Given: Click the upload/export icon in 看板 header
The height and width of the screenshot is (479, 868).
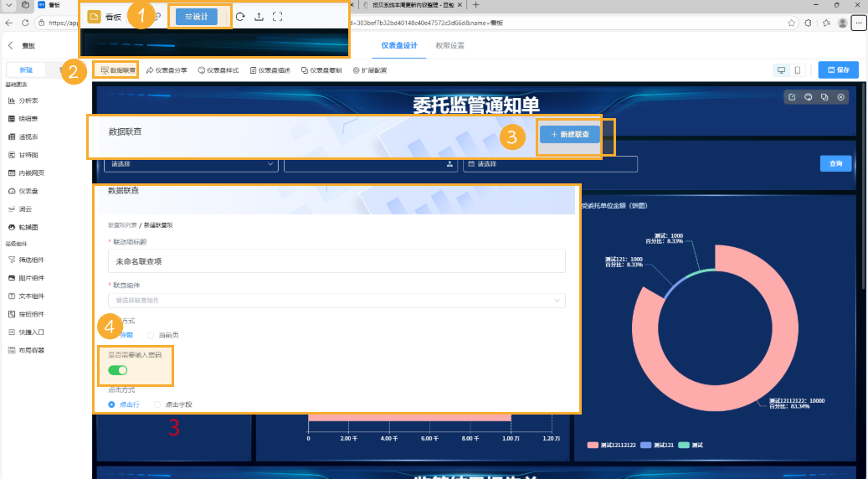Looking at the screenshot, I should [259, 17].
